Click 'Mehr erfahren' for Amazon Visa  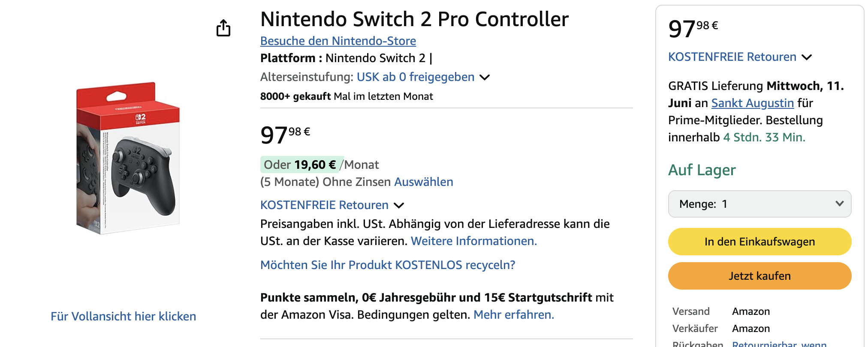pyautogui.click(x=513, y=315)
